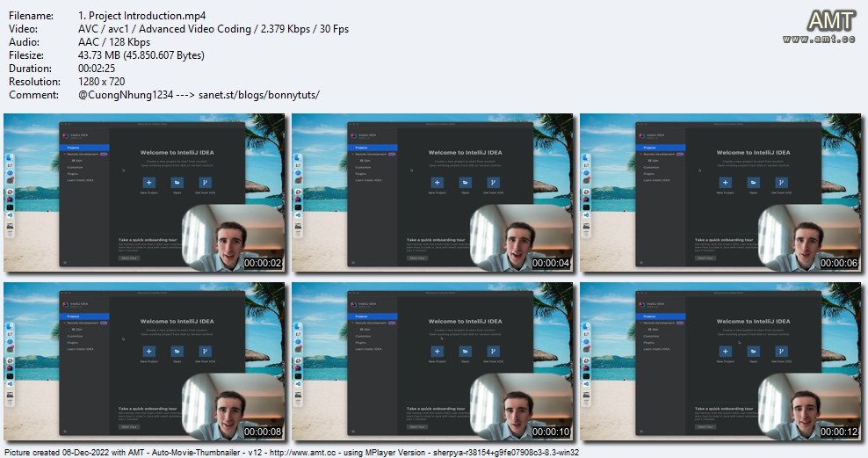
Task: Click filename text '1. Project Introduction.mp4'
Action: (142, 16)
